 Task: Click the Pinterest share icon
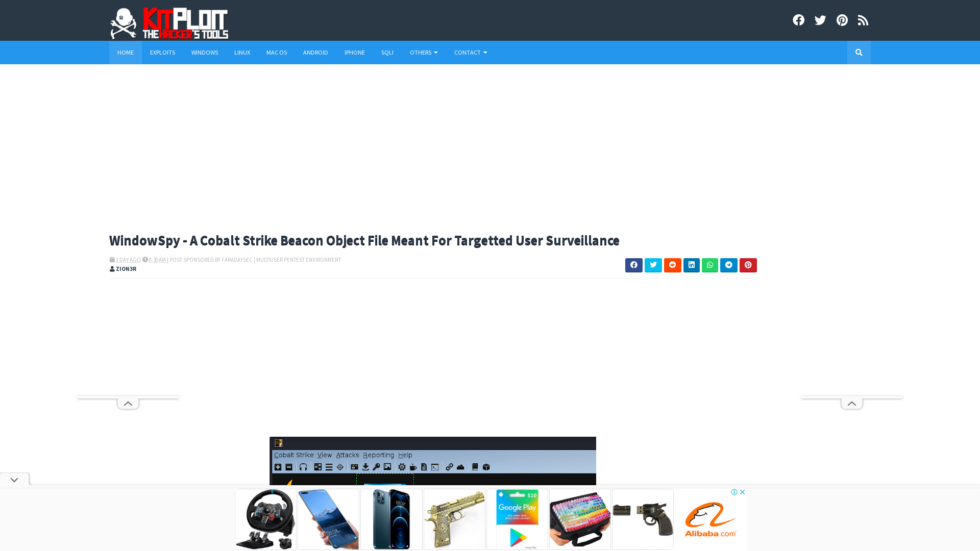[x=748, y=264]
